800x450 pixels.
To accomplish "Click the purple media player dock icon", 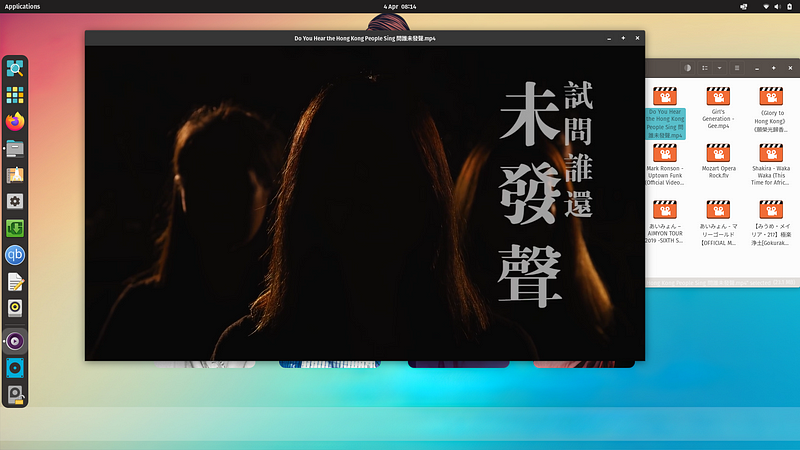I will 15,341.
